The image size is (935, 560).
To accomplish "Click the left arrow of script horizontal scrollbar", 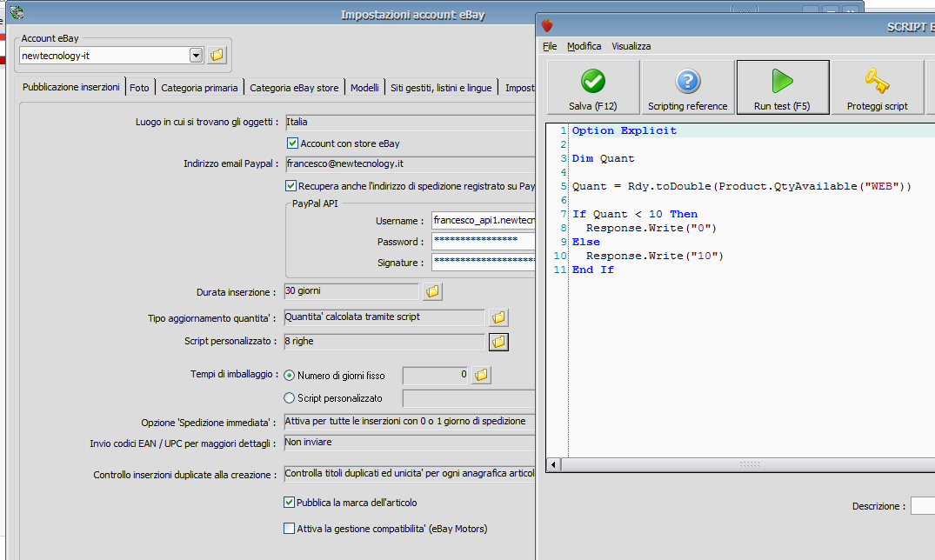I will click(x=553, y=464).
